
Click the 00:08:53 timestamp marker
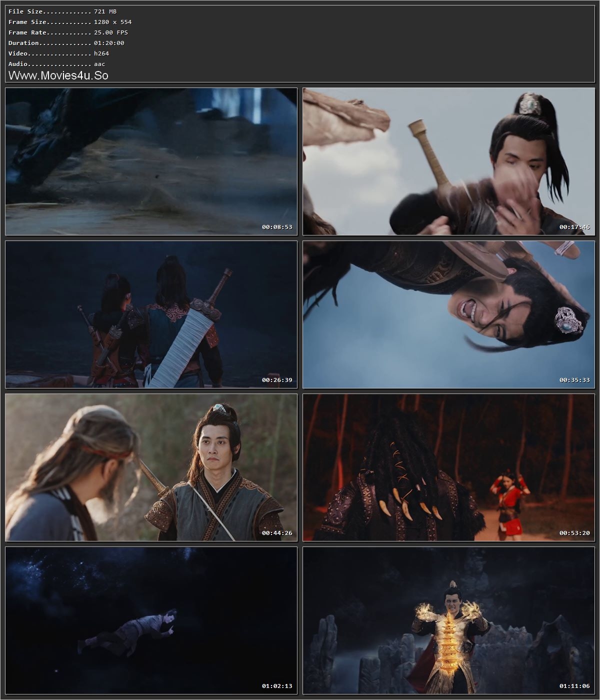pos(276,226)
